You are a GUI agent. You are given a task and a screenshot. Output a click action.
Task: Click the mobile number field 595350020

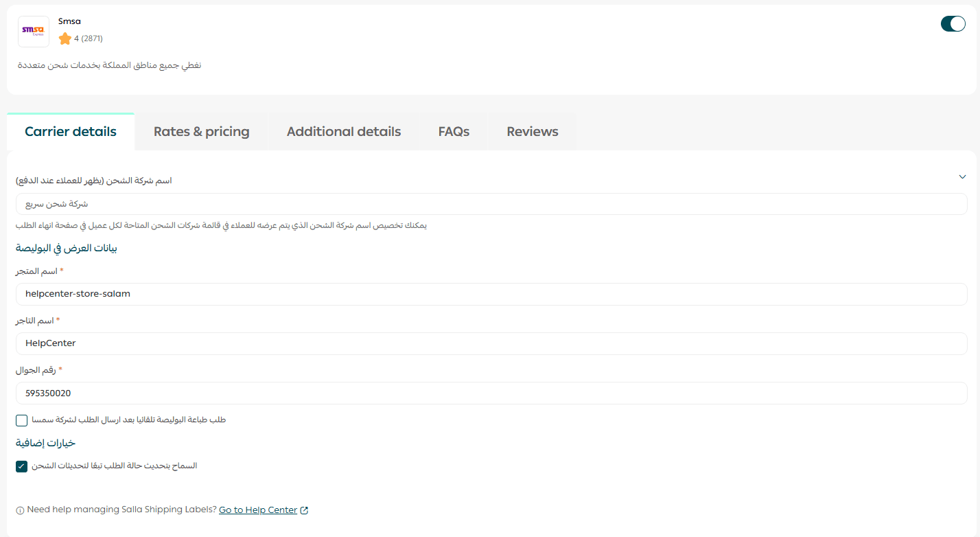pos(491,393)
